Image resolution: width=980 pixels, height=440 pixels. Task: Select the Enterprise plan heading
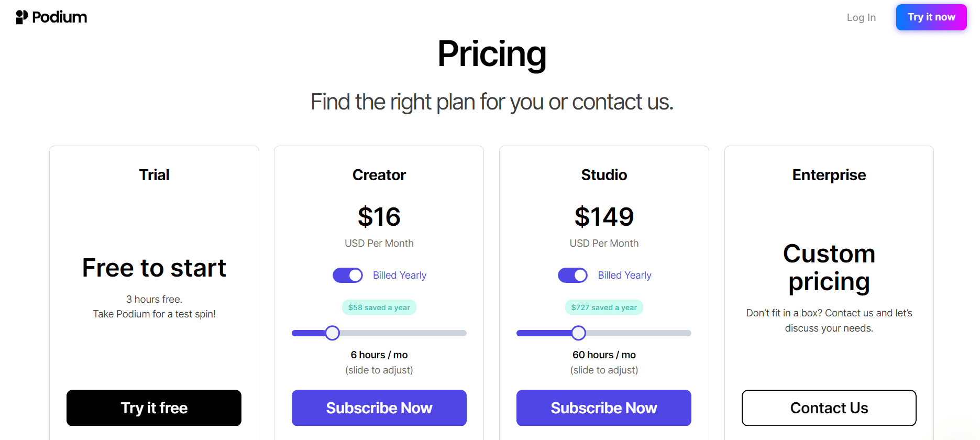[x=829, y=175]
